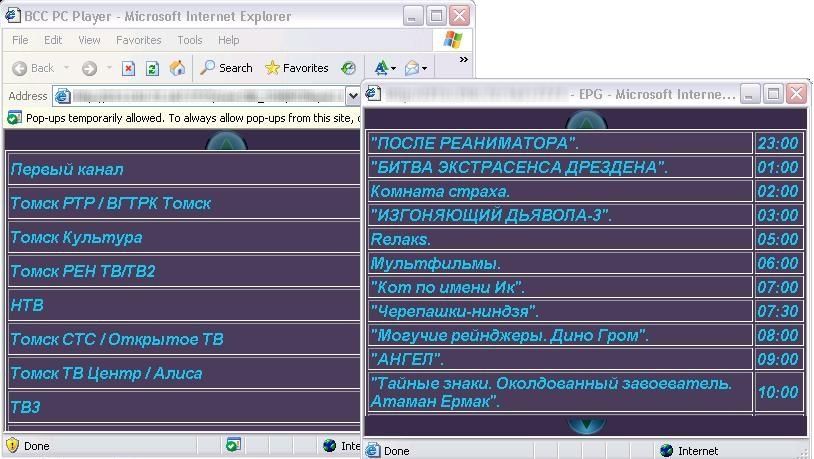
Task: Open the Back button history dropdown arrow
Action: [66, 68]
